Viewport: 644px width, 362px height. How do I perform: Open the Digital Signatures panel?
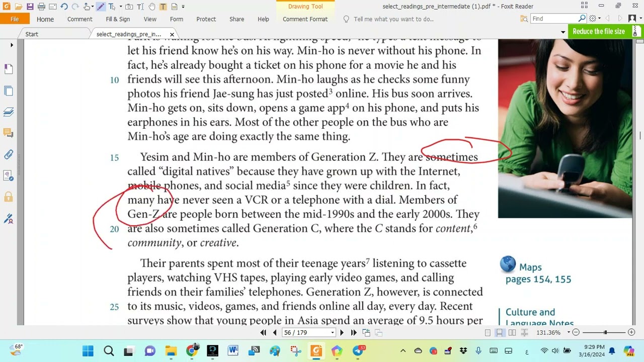tap(9, 219)
